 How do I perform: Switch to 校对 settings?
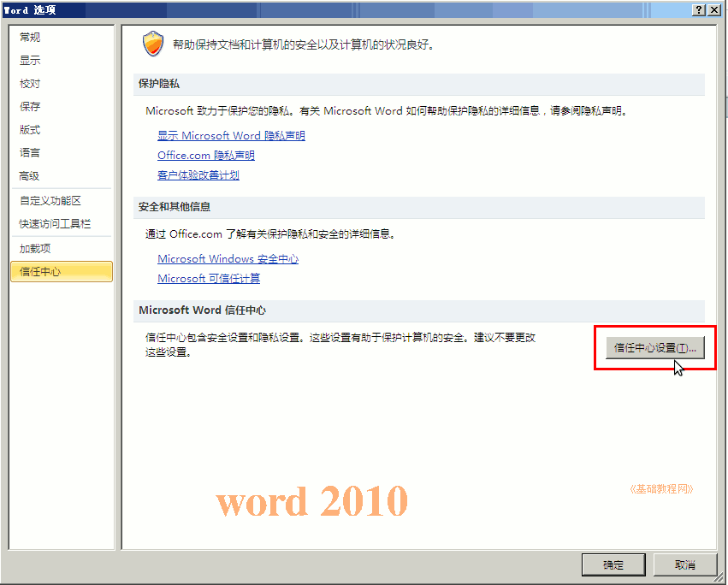coord(62,84)
